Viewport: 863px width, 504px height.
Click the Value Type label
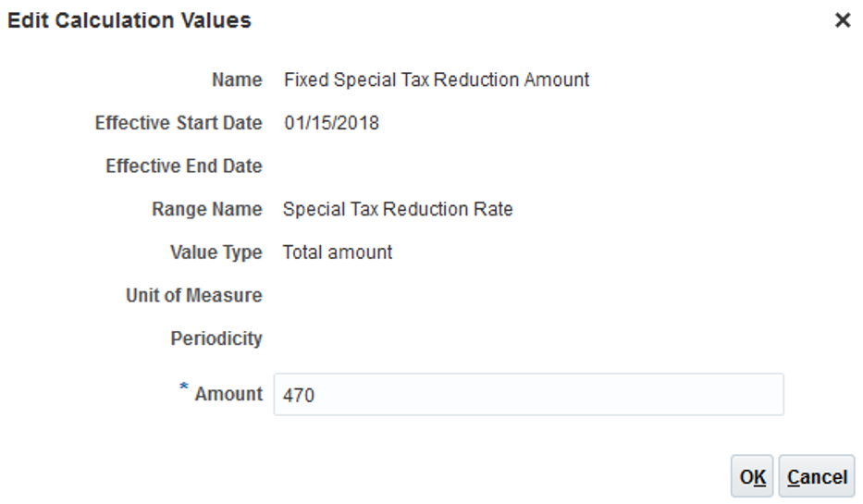pos(216,252)
